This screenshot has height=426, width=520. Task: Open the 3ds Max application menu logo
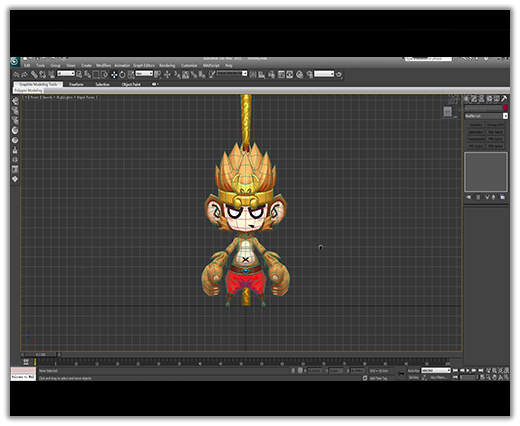[15, 62]
